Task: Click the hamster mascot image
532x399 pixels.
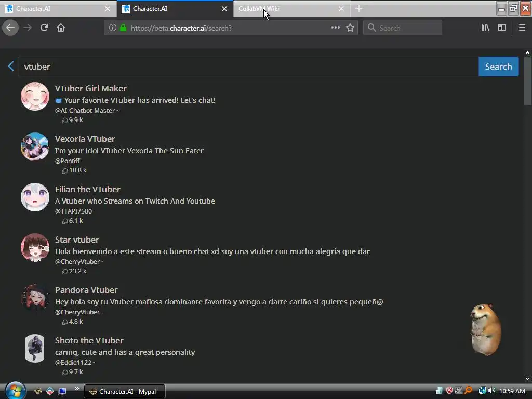Action: tap(486, 330)
